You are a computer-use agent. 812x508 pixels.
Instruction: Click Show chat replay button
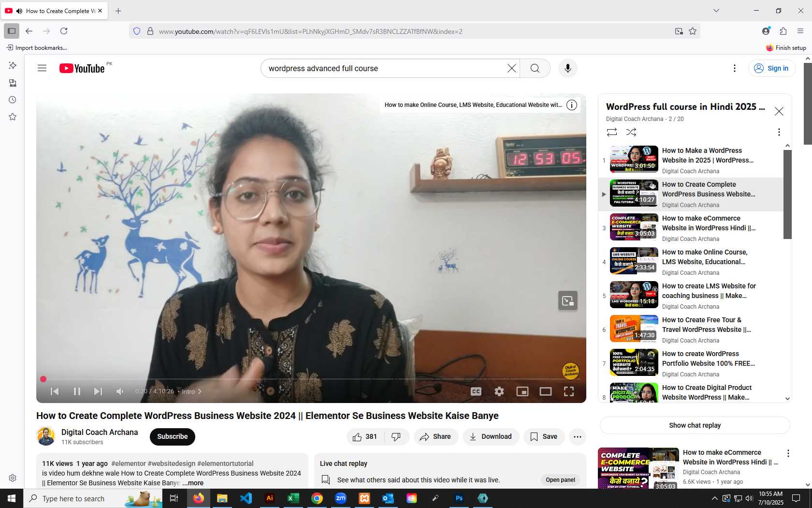click(695, 425)
